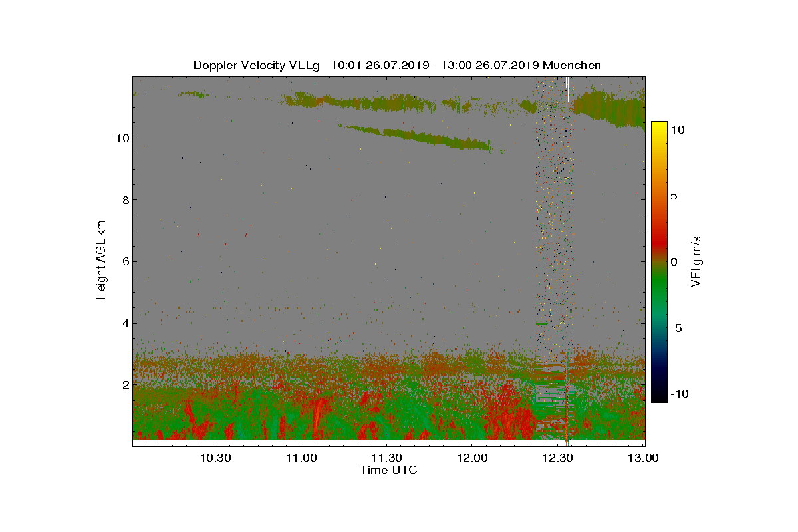Click the 'Height AGL km' axis label
Image resolution: width=798 pixels, height=532 pixels.
[x=101, y=261]
